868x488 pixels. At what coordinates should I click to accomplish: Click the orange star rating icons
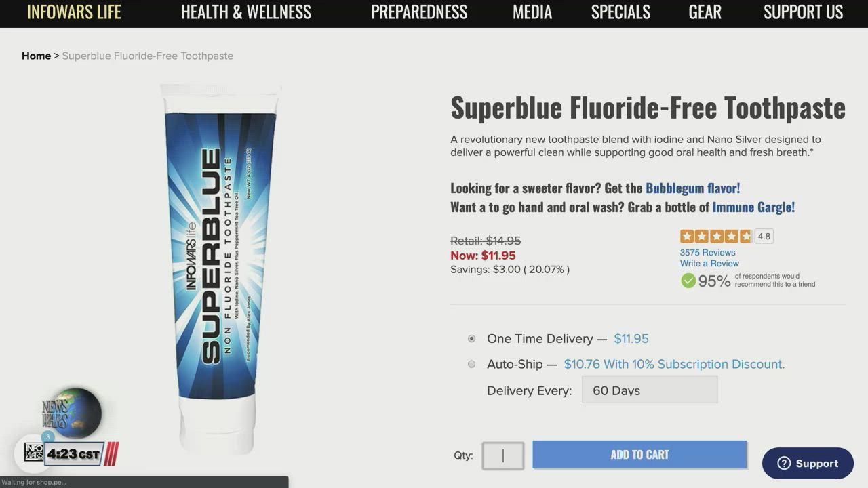tap(716, 237)
